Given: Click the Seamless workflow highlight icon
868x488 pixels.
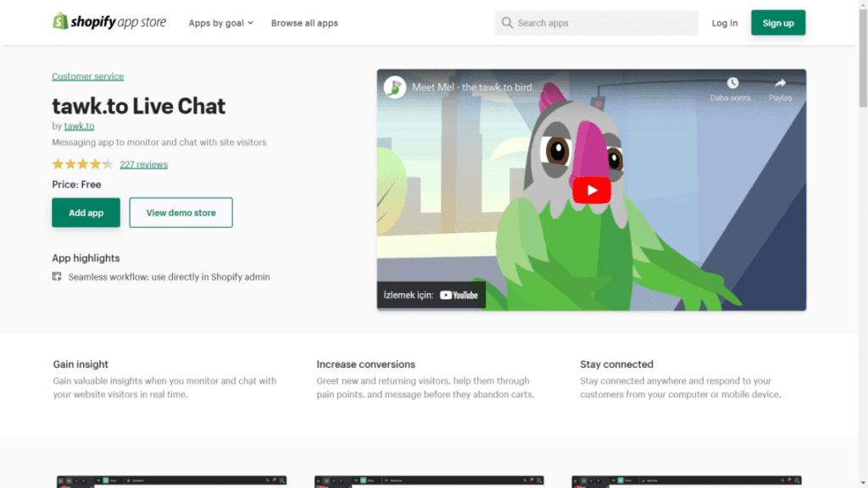Looking at the screenshot, I should 57,277.
